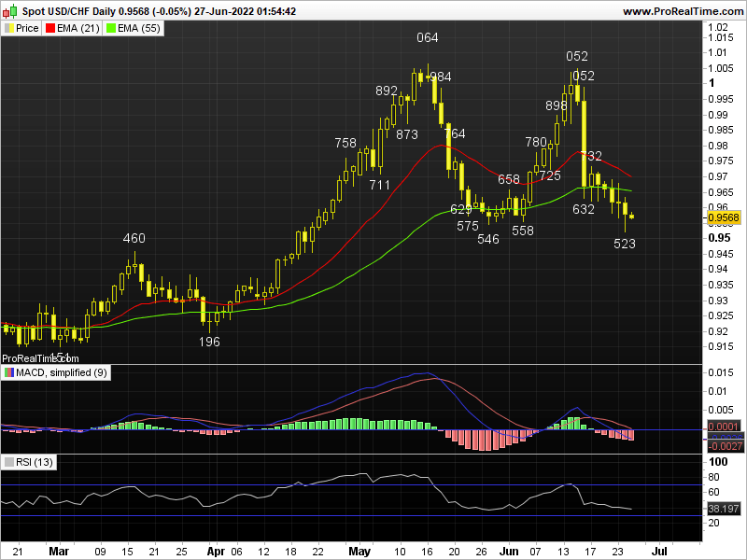Click the gray RSI (13) indicator icon

11,462
